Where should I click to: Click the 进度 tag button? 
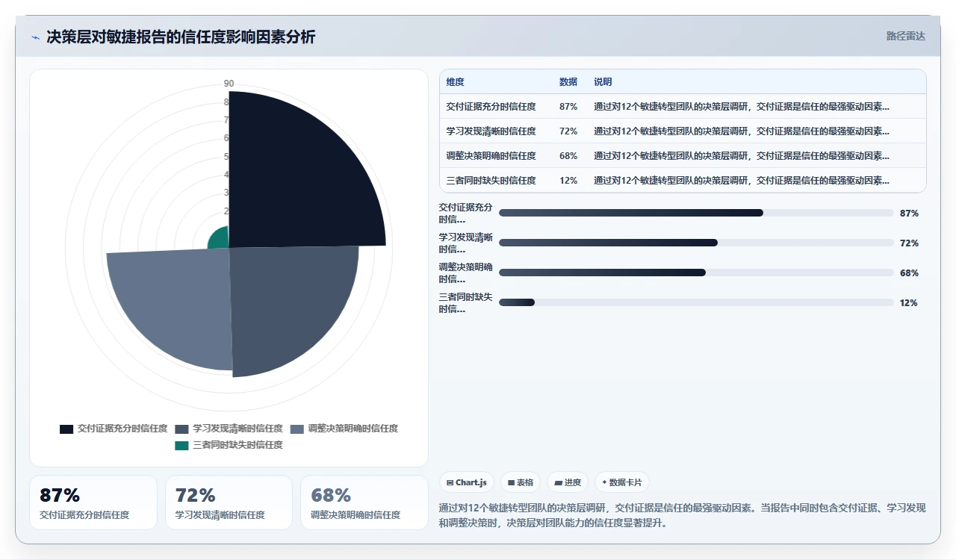tap(568, 482)
